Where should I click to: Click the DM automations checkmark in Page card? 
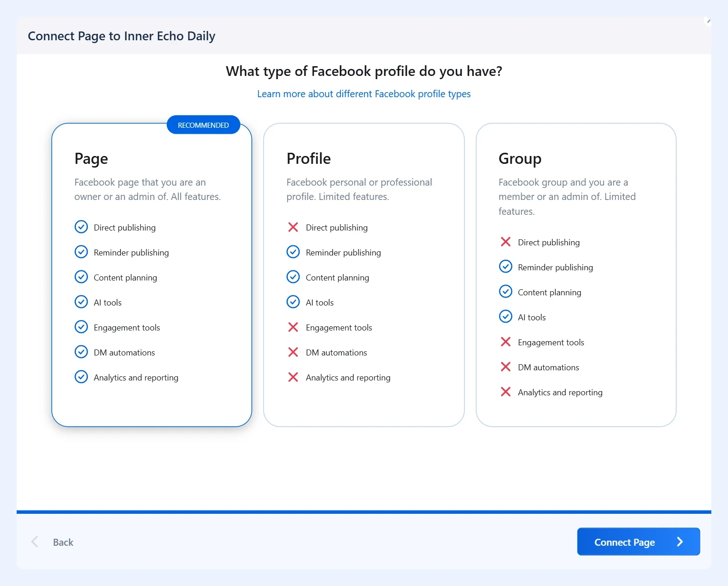click(x=81, y=352)
